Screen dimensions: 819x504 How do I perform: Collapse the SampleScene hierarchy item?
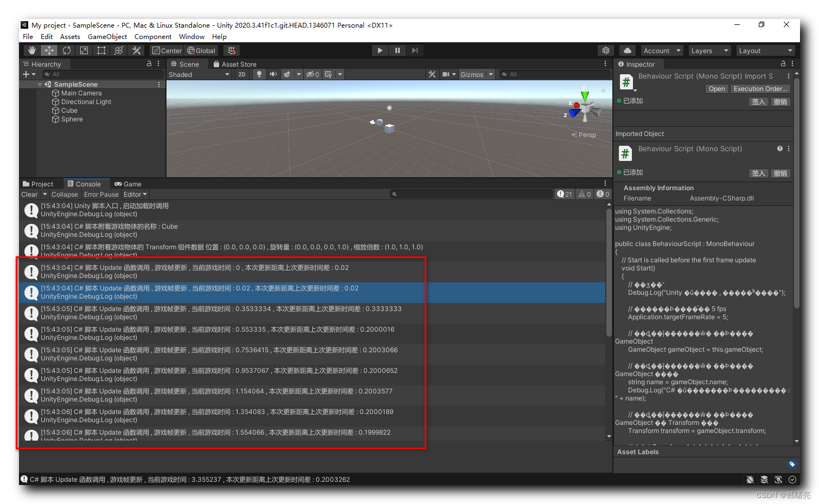tap(40, 84)
